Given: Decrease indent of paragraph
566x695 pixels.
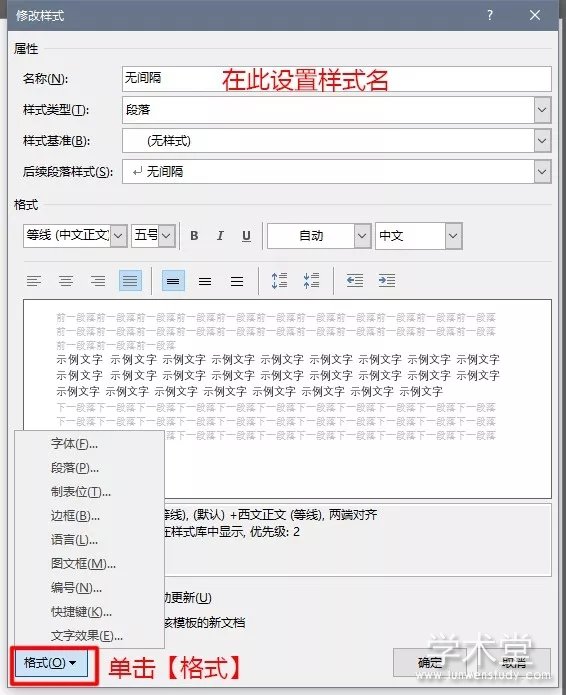Looking at the screenshot, I should [x=355, y=281].
